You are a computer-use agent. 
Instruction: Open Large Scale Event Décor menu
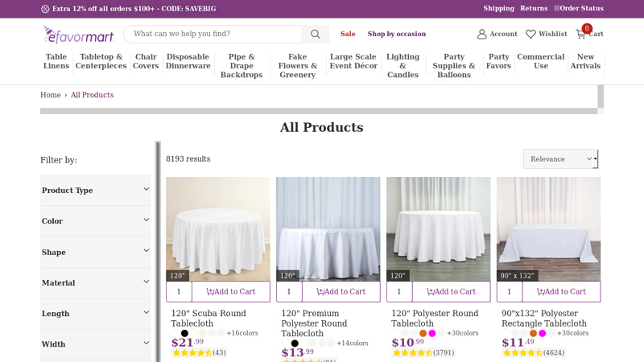353,61
